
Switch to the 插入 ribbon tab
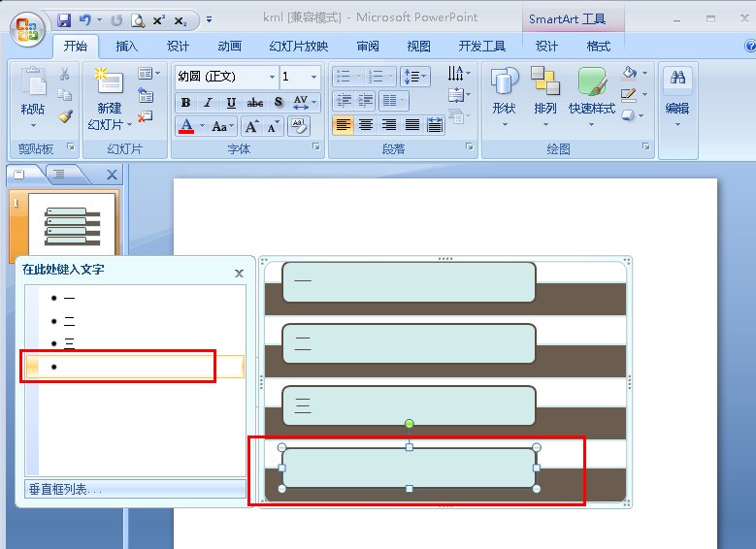point(127,47)
